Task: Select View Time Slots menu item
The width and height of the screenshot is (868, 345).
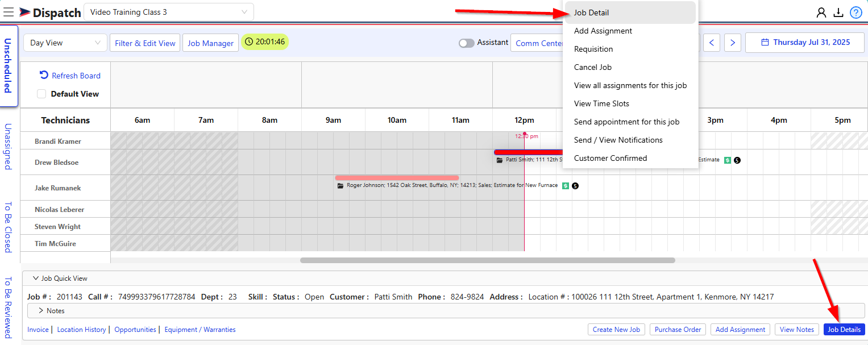Action: click(x=630, y=103)
